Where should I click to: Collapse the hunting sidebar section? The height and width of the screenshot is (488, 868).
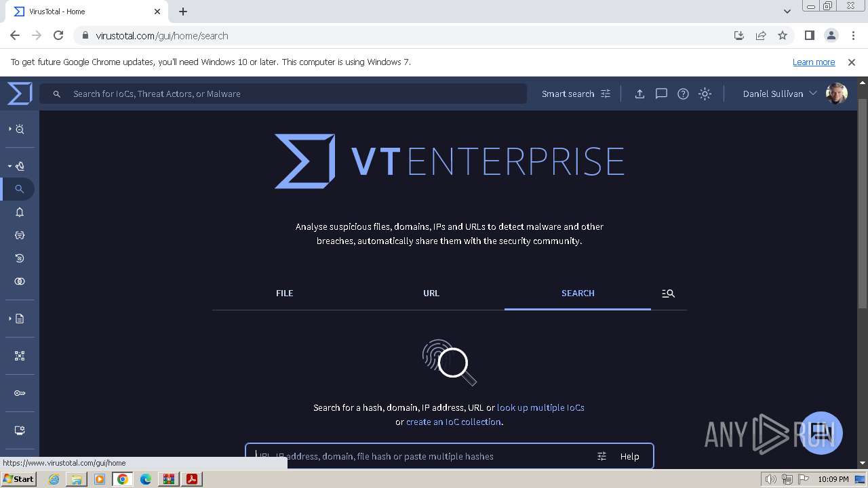click(17, 165)
